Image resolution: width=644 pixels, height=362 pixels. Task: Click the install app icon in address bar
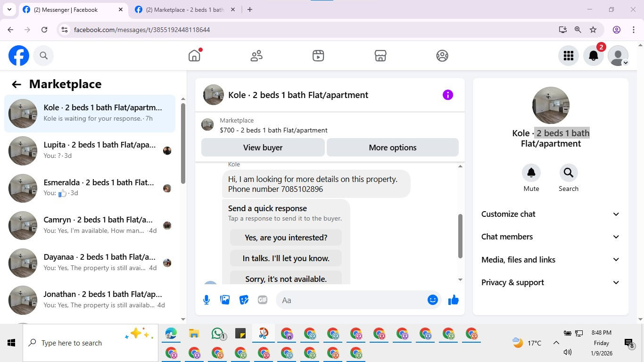tap(562, 30)
